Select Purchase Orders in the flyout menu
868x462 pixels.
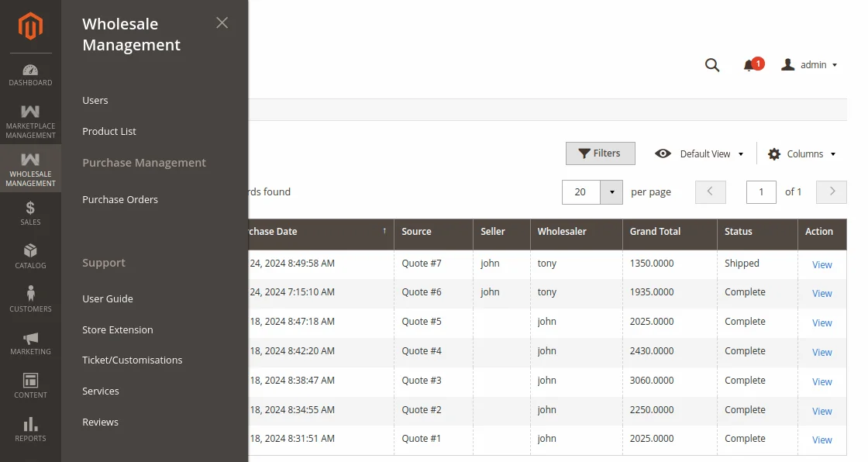coord(119,199)
